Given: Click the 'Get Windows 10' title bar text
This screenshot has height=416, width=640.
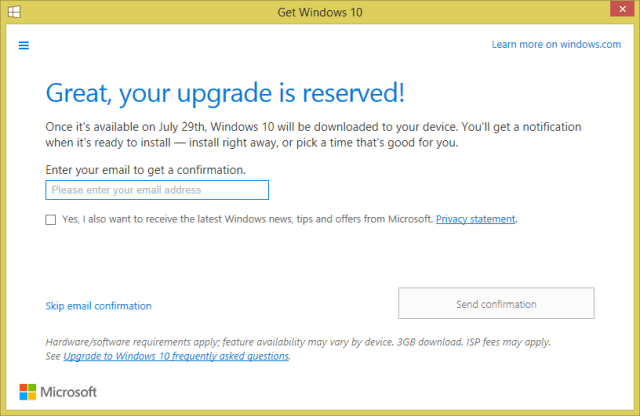Looking at the screenshot, I should [x=320, y=12].
